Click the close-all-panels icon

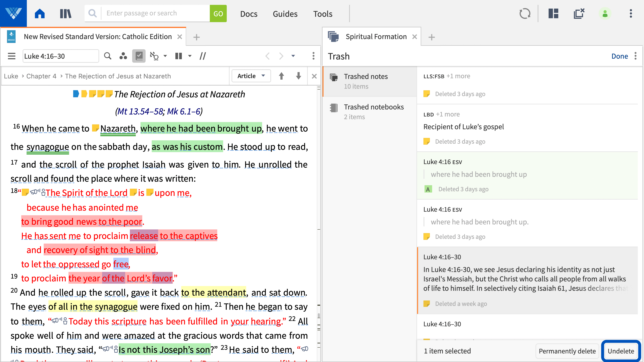click(579, 13)
